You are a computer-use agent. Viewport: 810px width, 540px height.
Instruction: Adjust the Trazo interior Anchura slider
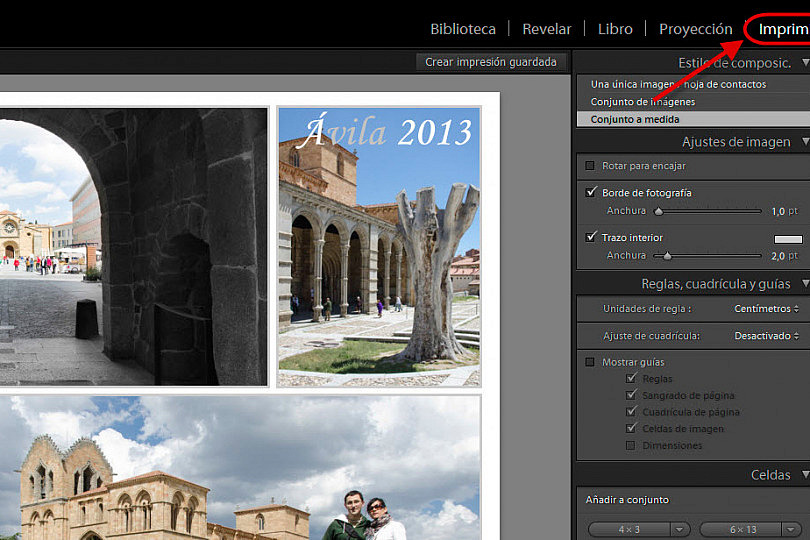[x=667, y=256]
